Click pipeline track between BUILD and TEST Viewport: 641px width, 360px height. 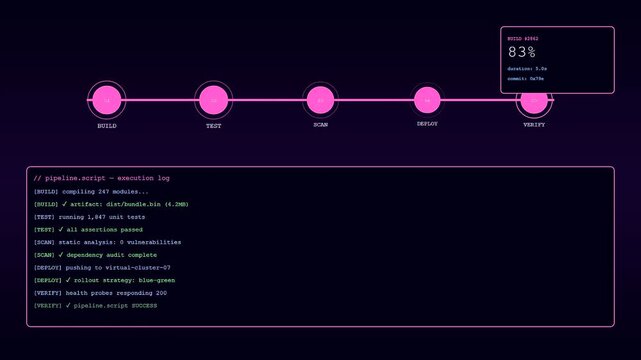click(x=160, y=100)
